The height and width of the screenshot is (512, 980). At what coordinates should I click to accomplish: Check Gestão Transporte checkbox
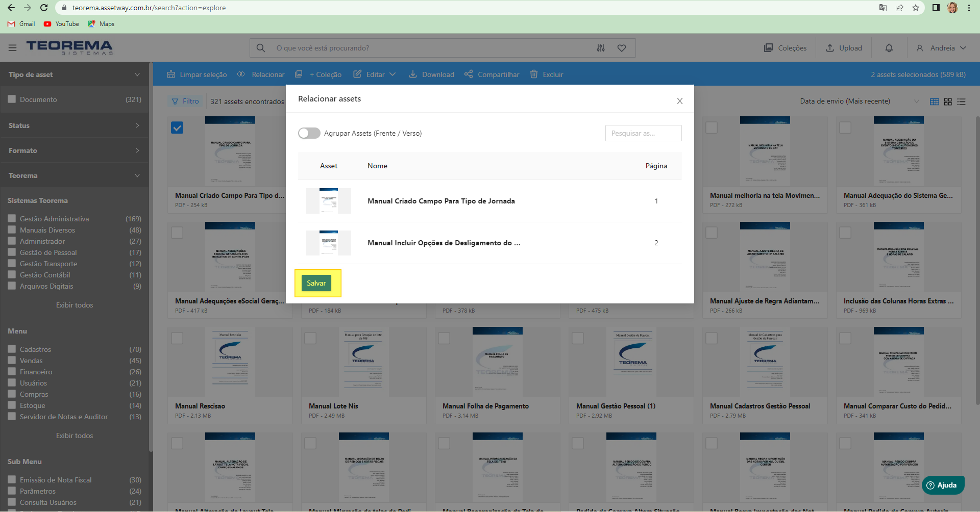tap(12, 263)
